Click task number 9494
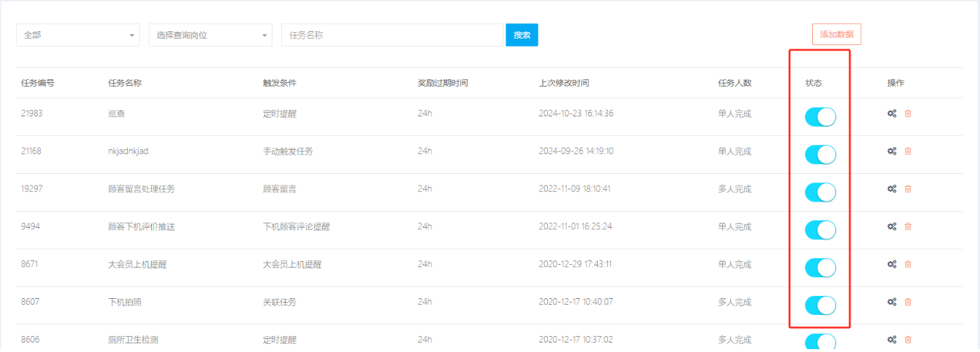The image size is (980, 352). coord(30,227)
